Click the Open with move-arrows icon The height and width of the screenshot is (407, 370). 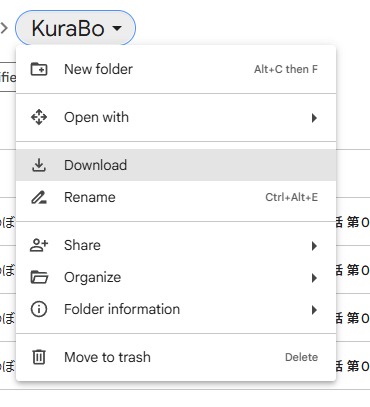(x=39, y=117)
